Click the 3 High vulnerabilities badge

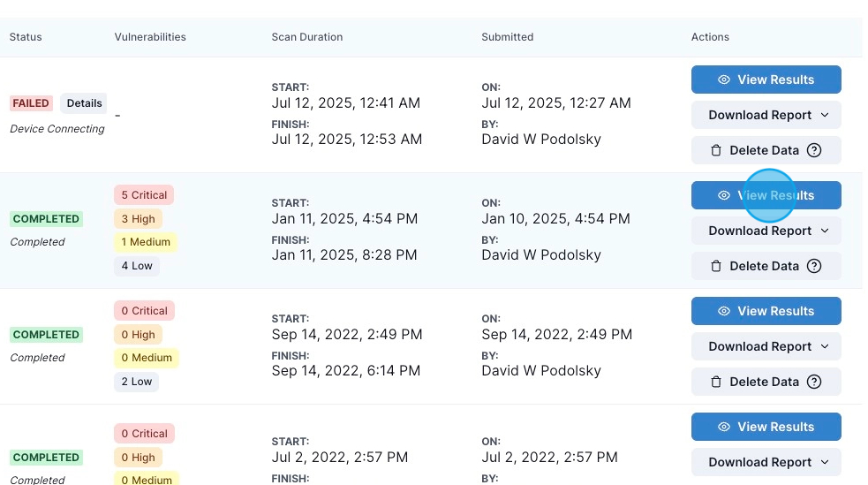pos(138,219)
